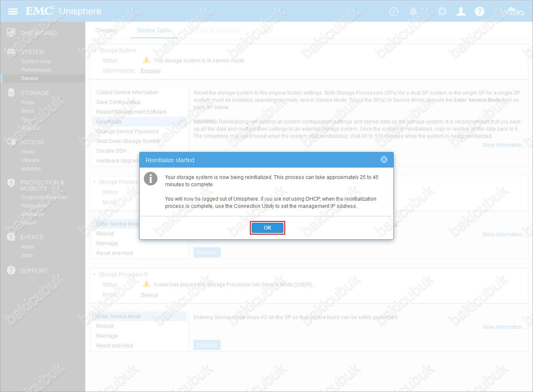This screenshot has width=533, height=392.
Task: Select Disable SSH task
Action: [x=111, y=151]
